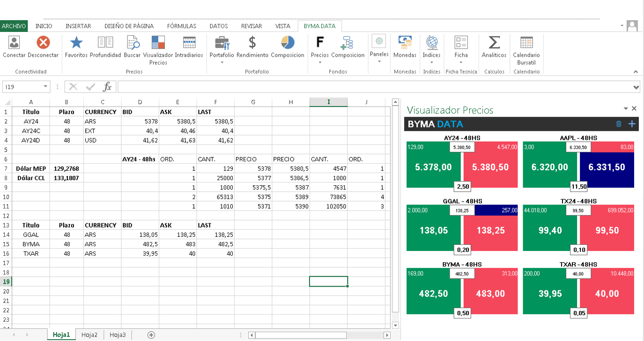This screenshot has width=644, height=341.
Task: Click the user account avatar icon
Action: tap(632, 26)
